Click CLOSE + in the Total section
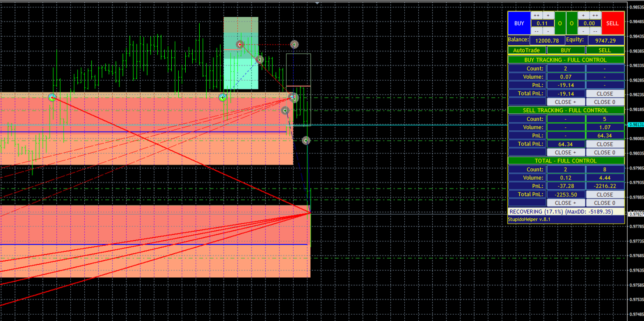 point(566,202)
